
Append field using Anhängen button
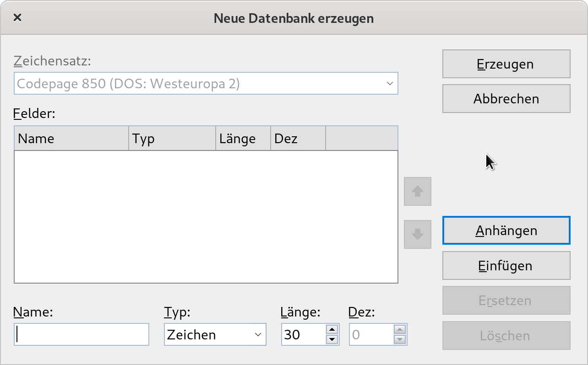pos(506,230)
